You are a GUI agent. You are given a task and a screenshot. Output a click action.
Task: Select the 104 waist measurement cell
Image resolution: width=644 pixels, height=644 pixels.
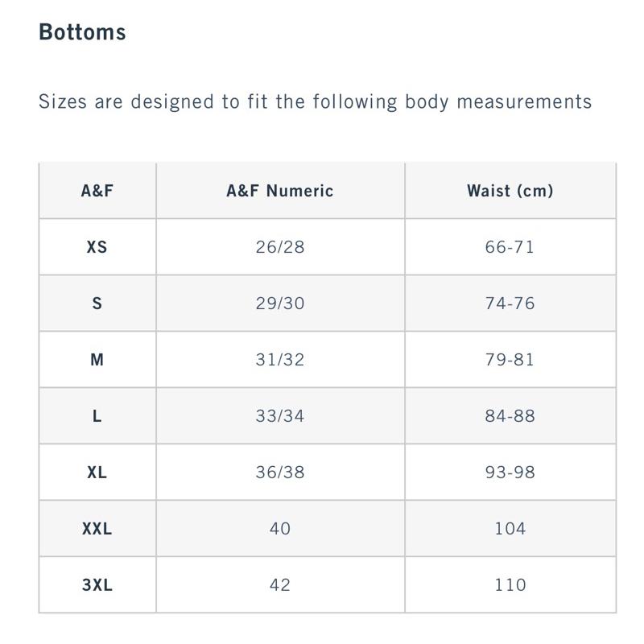[x=510, y=529]
